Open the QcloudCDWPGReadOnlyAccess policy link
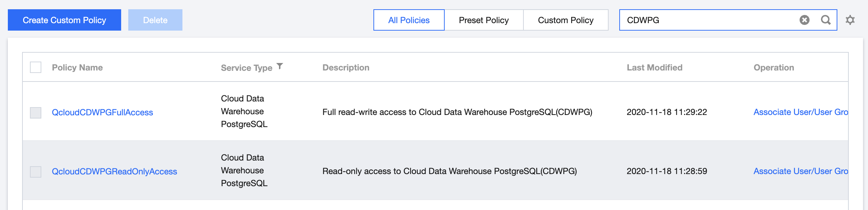868x210 pixels. click(x=114, y=172)
